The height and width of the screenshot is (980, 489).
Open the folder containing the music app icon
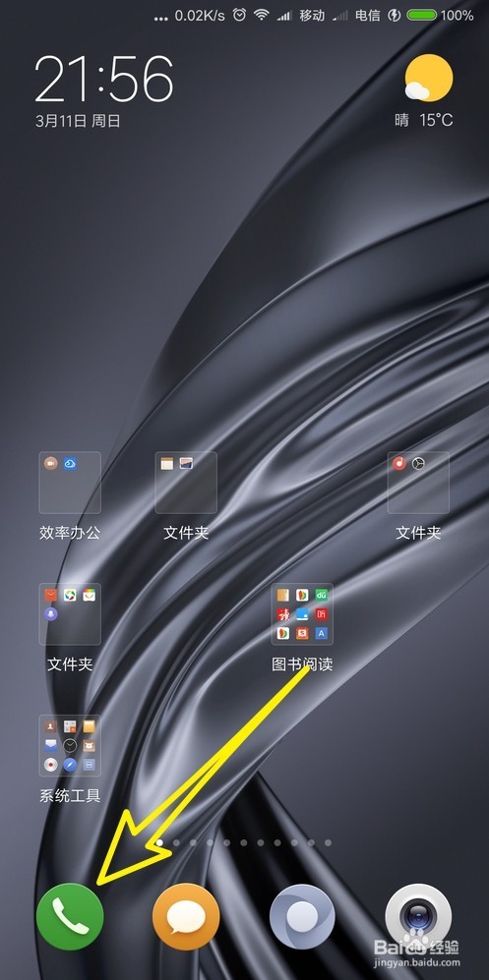tap(418, 483)
